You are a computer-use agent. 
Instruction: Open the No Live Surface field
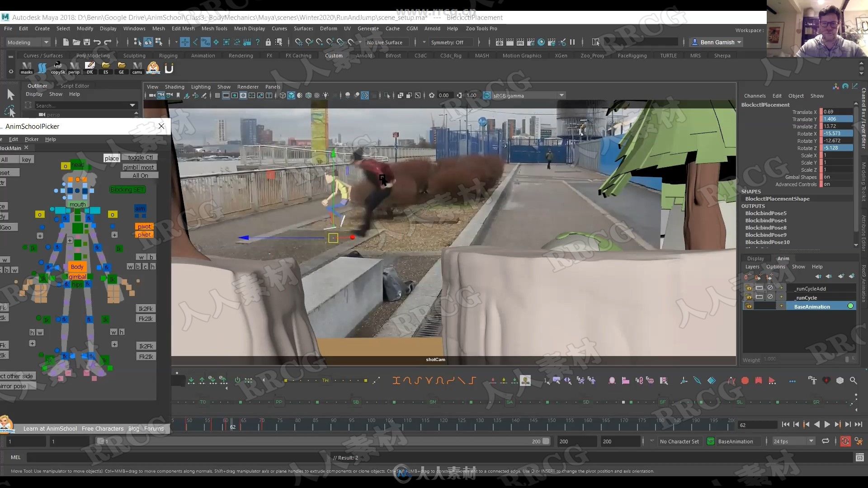pyautogui.click(x=387, y=42)
